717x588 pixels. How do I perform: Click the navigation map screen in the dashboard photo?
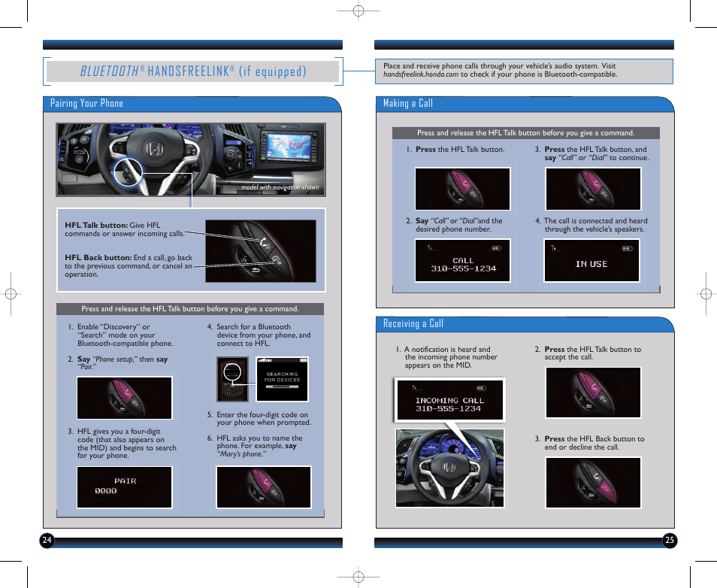tap(289, 147)
